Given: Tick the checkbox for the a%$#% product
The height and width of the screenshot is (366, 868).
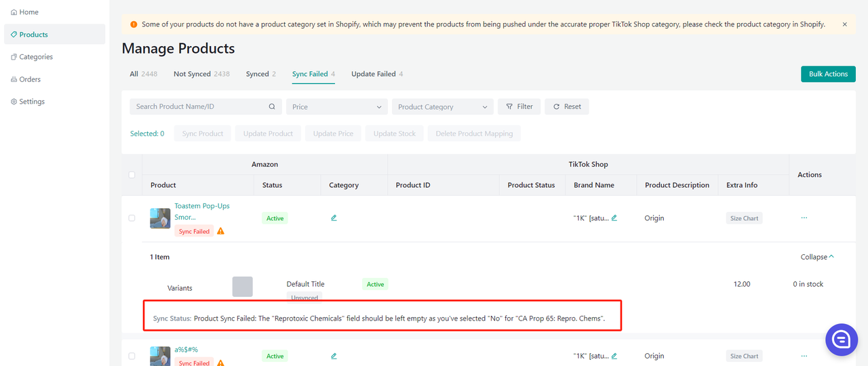Looking at the screenshot, I should pos(132,356).
